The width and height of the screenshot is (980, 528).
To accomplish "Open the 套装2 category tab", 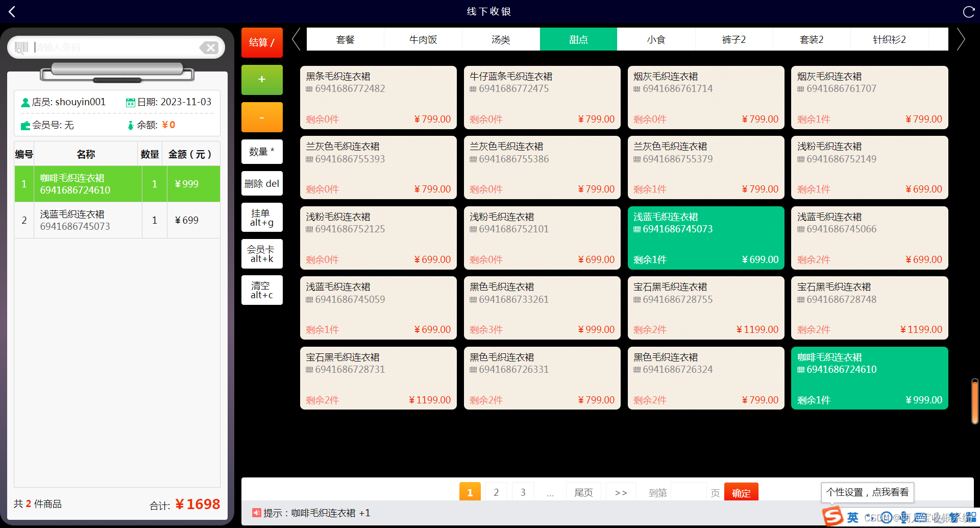I will (812, 39).
